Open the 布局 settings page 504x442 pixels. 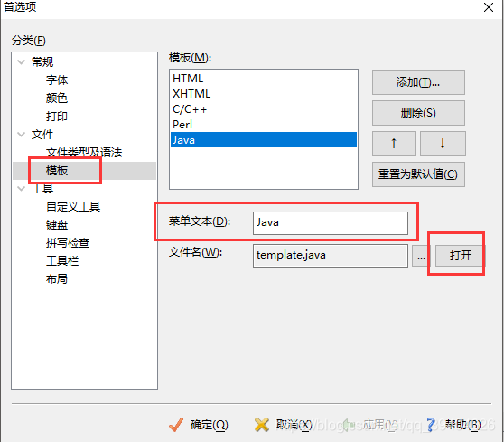pos(57,279)
